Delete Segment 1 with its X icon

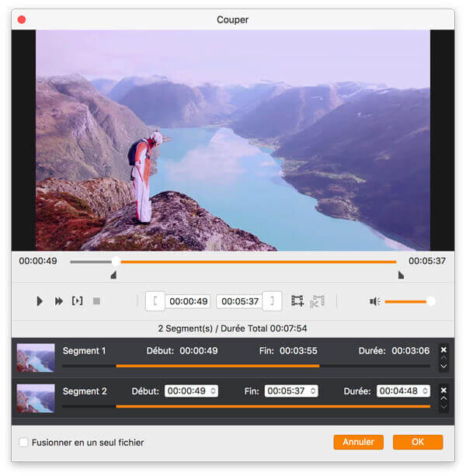click(443, 349)
